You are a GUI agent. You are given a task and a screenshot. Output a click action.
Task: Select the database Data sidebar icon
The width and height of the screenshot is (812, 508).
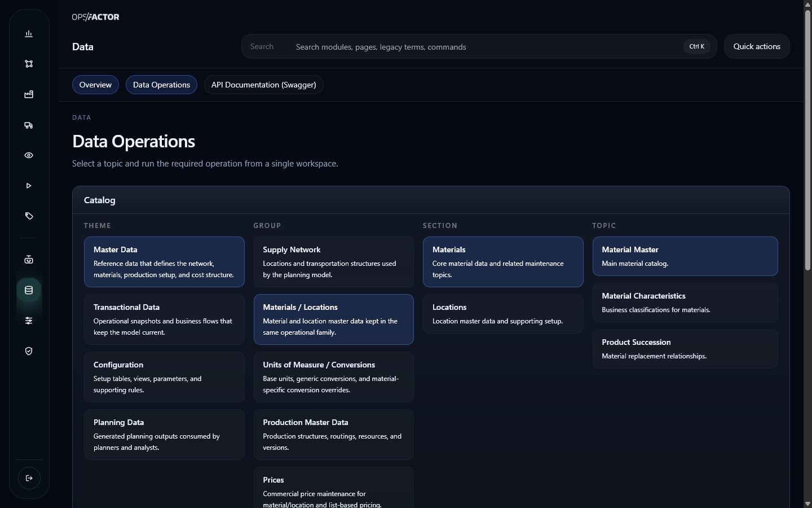(x=29, y=290)
